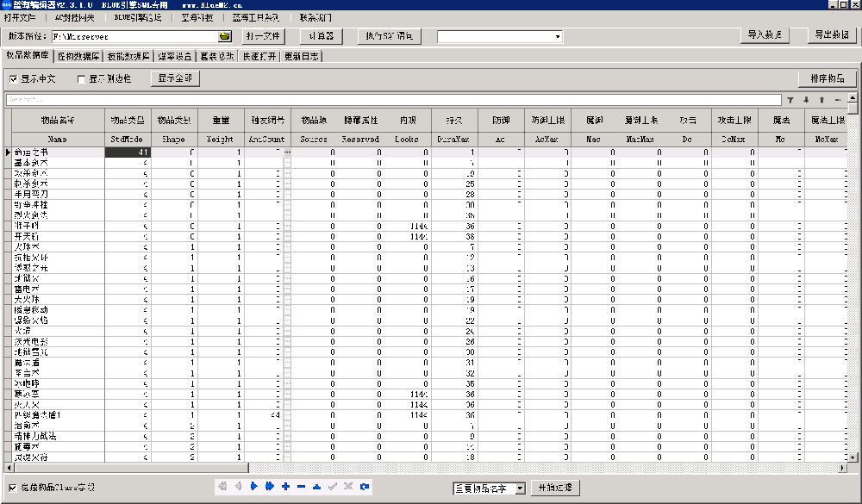Click the 导入数据 button
862x504 pixels.
(x=765, y=34)
